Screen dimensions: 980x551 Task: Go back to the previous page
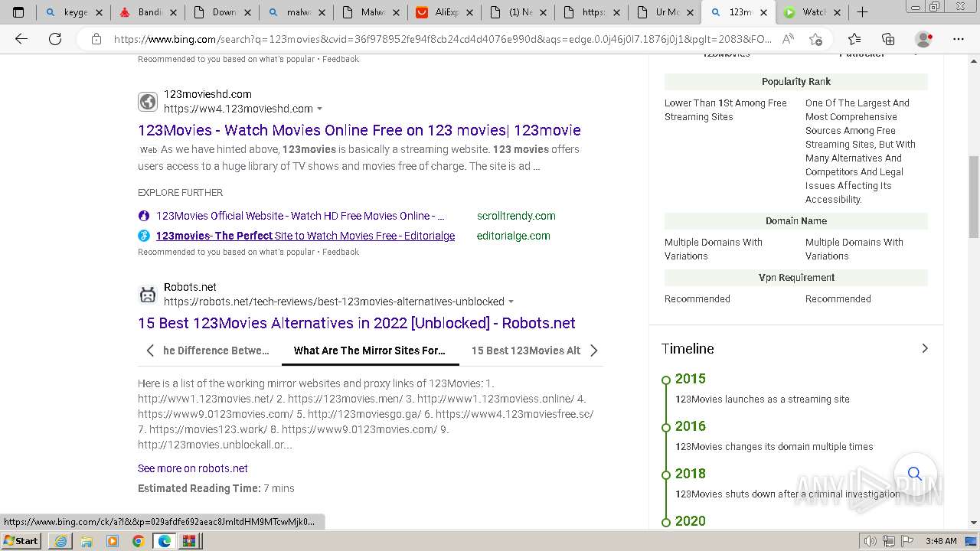[x=21, y=39]
